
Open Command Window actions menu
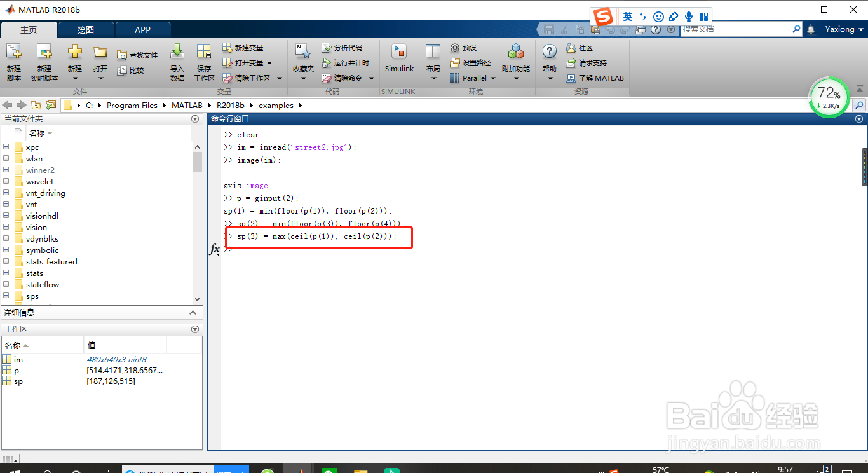pos(859,119)
